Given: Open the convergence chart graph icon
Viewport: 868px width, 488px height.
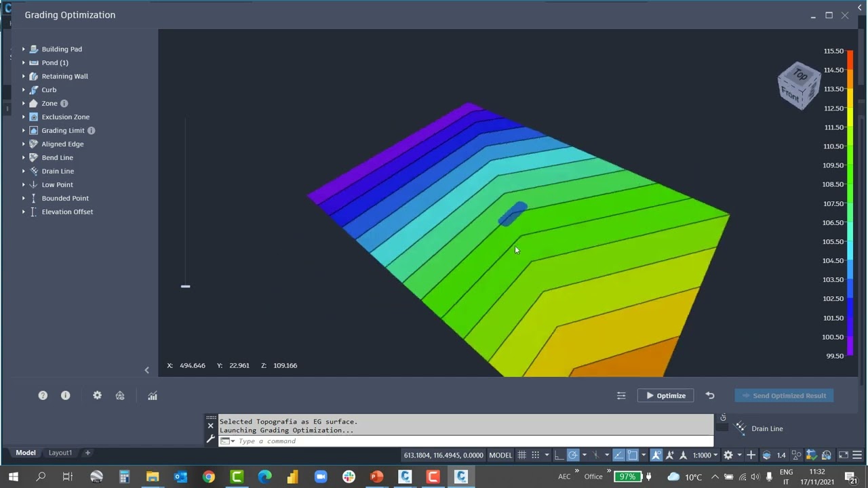Looking at the screenshot, I should coord(153,396).
